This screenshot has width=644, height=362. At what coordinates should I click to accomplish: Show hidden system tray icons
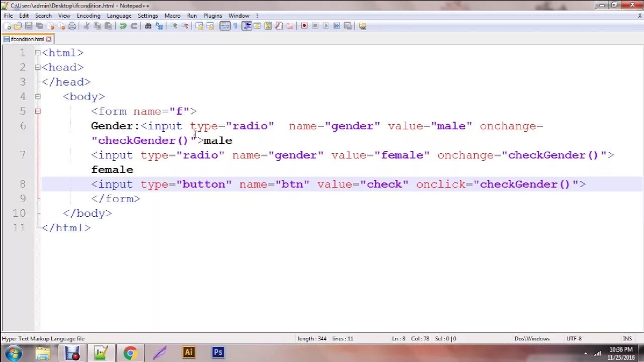pos(586,353)
